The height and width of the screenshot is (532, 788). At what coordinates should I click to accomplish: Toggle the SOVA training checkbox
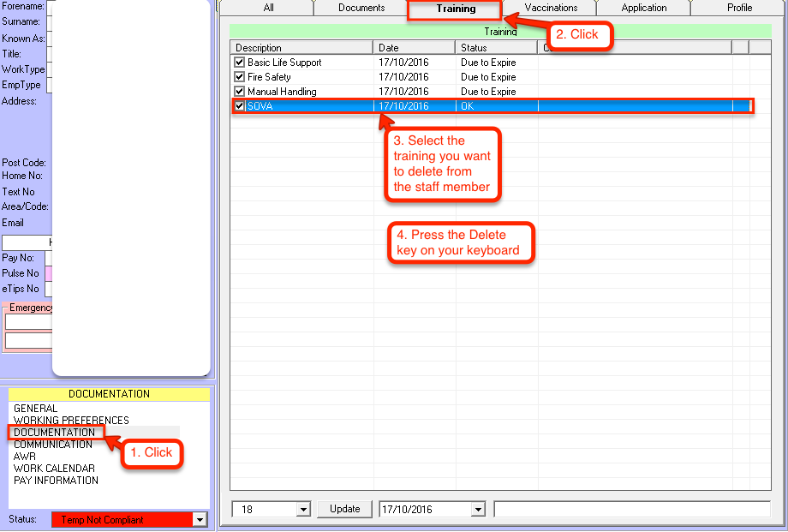pyautogui.click(x=240, y=106)
